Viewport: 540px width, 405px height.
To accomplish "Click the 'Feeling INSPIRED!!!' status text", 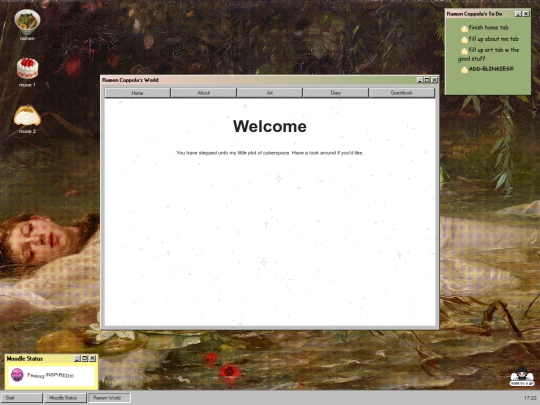I will coord(50,375).
